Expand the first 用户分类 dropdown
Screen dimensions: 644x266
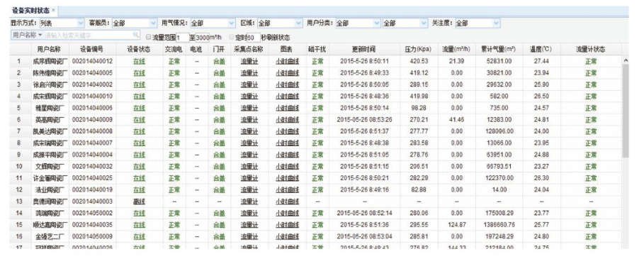358,23
